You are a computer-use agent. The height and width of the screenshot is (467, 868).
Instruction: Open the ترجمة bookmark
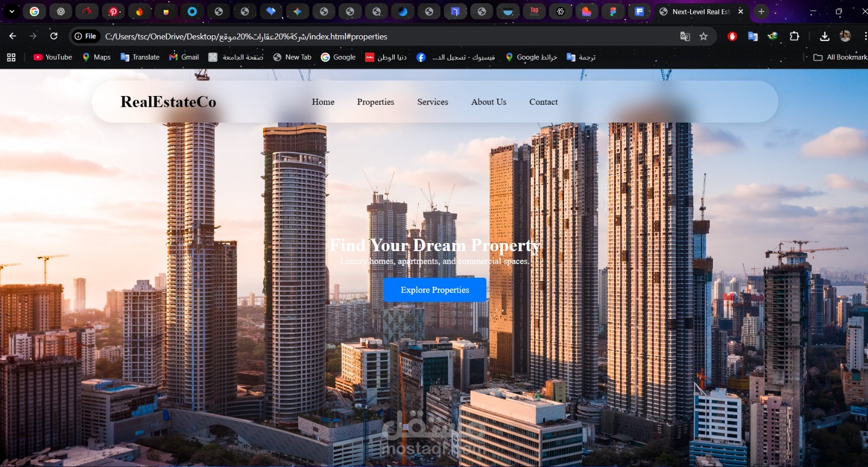[581, 57]
